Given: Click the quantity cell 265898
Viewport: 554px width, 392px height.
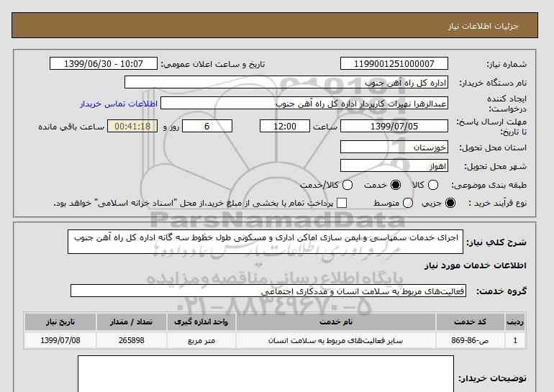Looking at the screenshot, I should [132, 340].
